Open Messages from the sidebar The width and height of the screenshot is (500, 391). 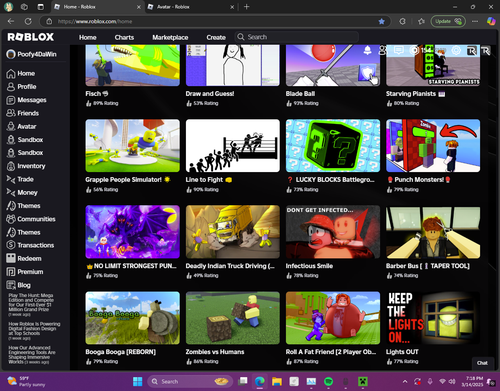(26, 100)
